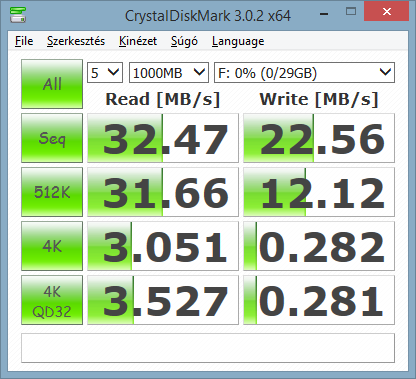Expand the 1000MB test size dropdown
This screenshot has width=416, height=379.
169,72
